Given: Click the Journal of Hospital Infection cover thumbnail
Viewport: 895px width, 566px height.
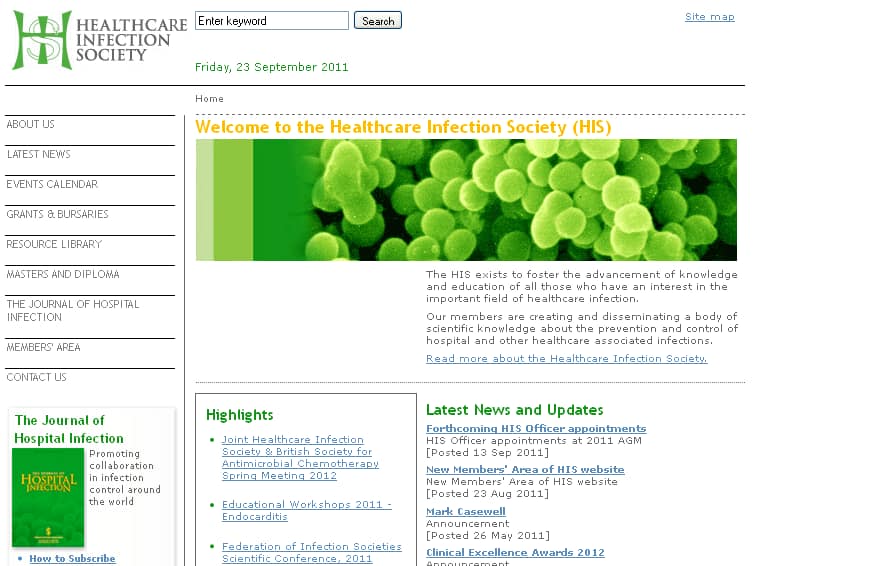Looking at the screenshot, I should point(48,497).
